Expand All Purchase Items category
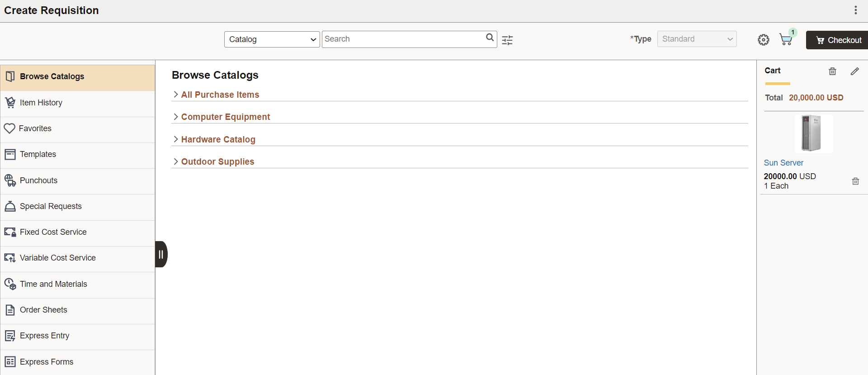868x375 pixels. click(x=220, y=95)
